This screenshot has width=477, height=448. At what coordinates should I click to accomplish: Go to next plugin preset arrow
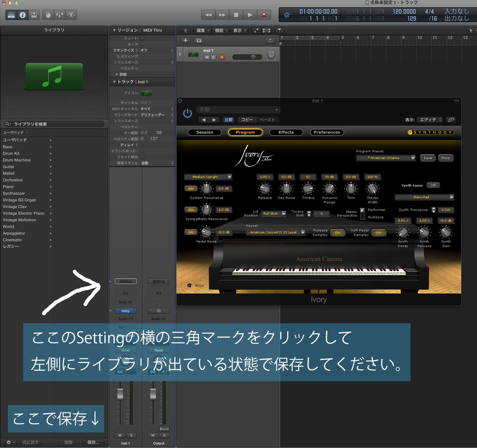pyautogui.click(x=214, y=119)
